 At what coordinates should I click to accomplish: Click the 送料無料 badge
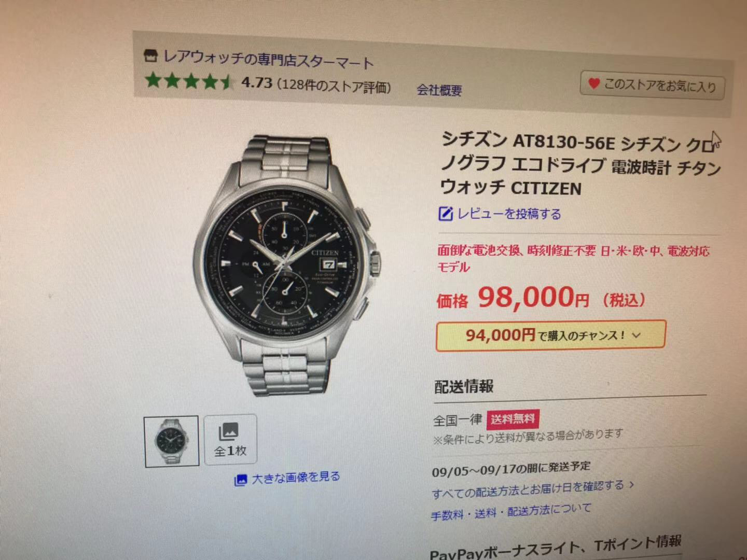(x=513, y=418)
